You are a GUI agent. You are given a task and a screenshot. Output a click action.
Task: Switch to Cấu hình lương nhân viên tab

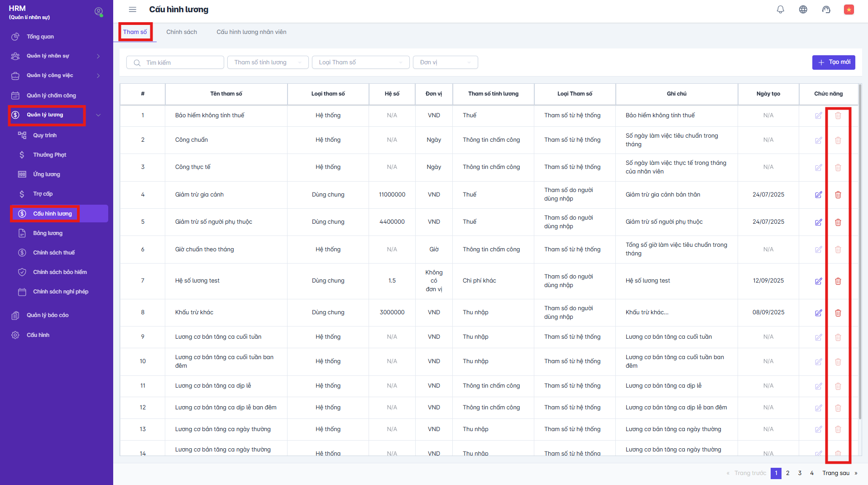pyautogui.click(x=251, y=32)
